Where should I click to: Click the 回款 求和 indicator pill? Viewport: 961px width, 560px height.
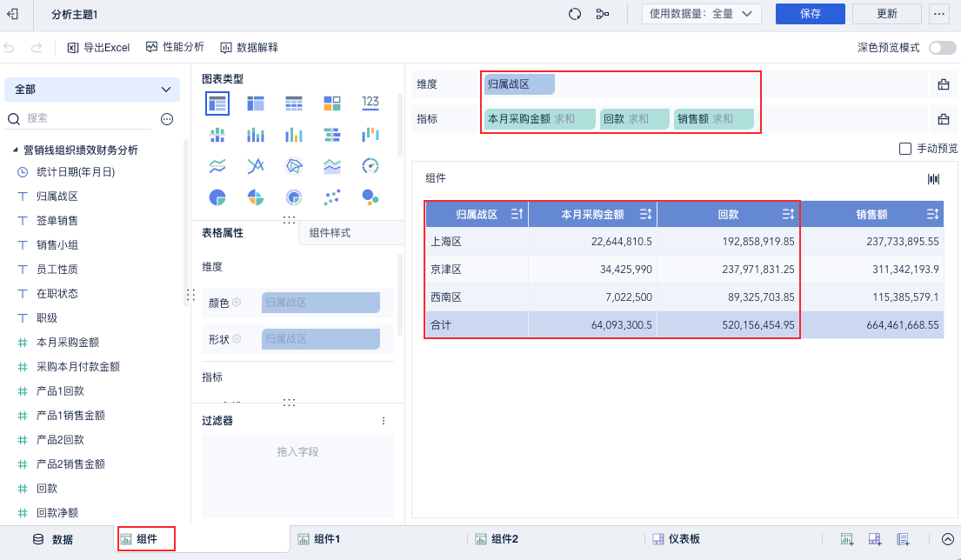pos(634,119)
